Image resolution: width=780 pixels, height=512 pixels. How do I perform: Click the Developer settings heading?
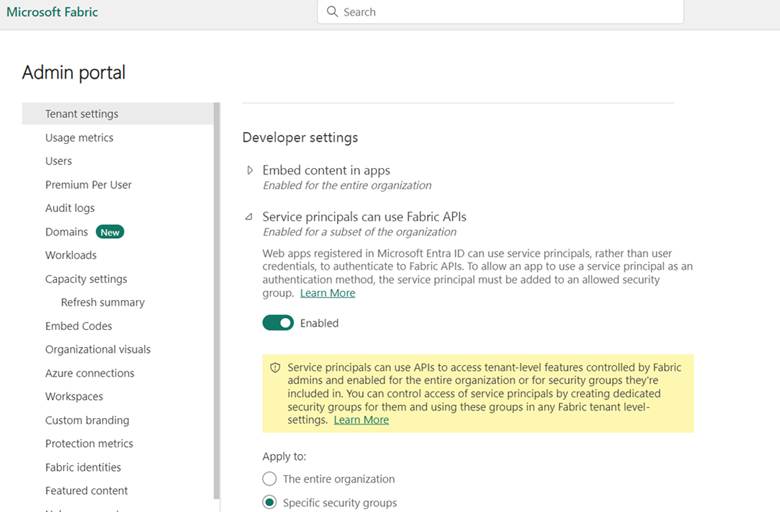[300, 137]
